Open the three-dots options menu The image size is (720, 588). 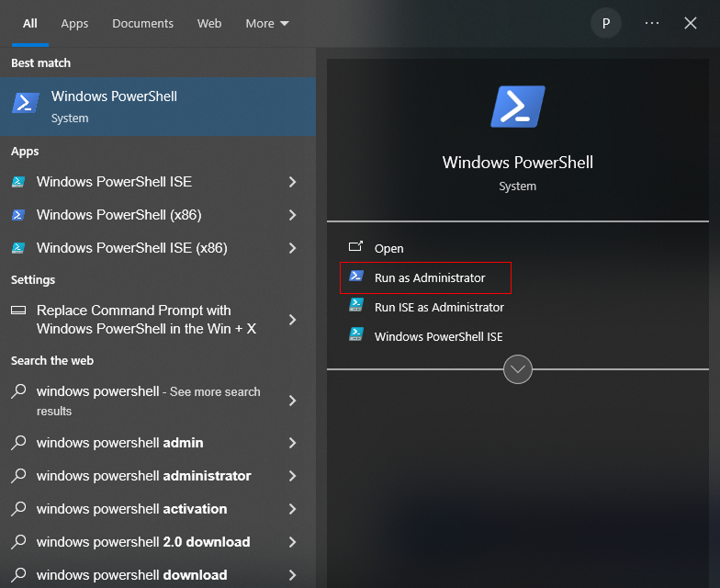pyautogui.click(x=652, y=23)
